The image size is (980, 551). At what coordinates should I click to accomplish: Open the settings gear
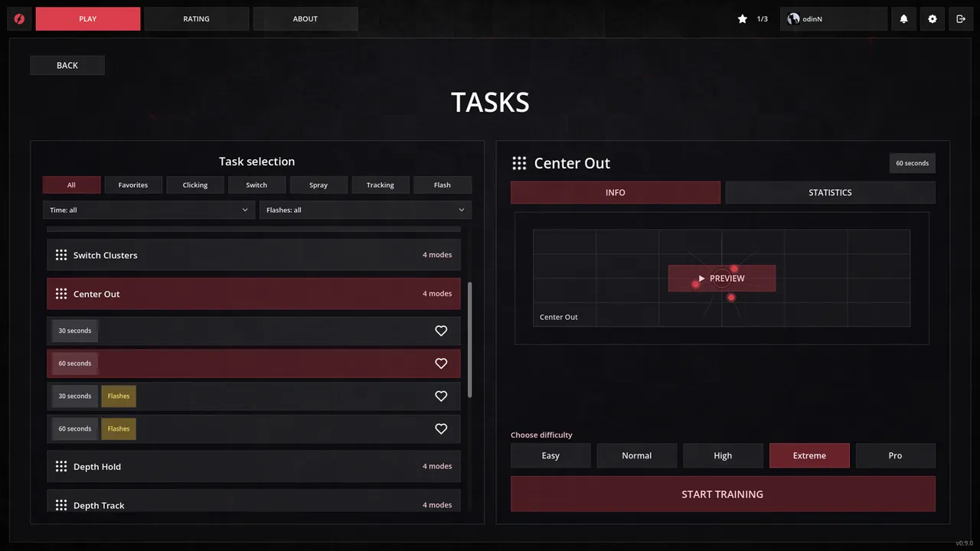tap(932, 19)
